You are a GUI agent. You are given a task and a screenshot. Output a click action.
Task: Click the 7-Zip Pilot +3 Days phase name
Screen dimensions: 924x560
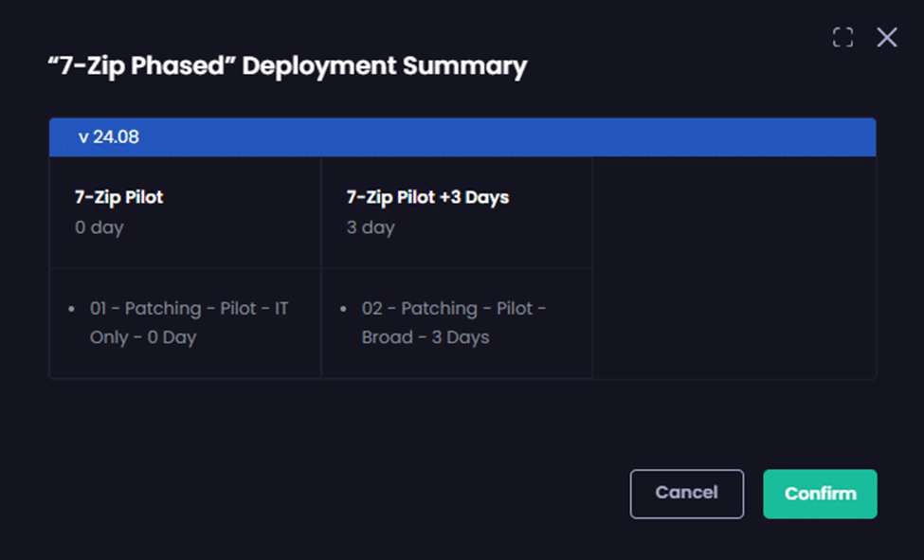click(427, 197)
